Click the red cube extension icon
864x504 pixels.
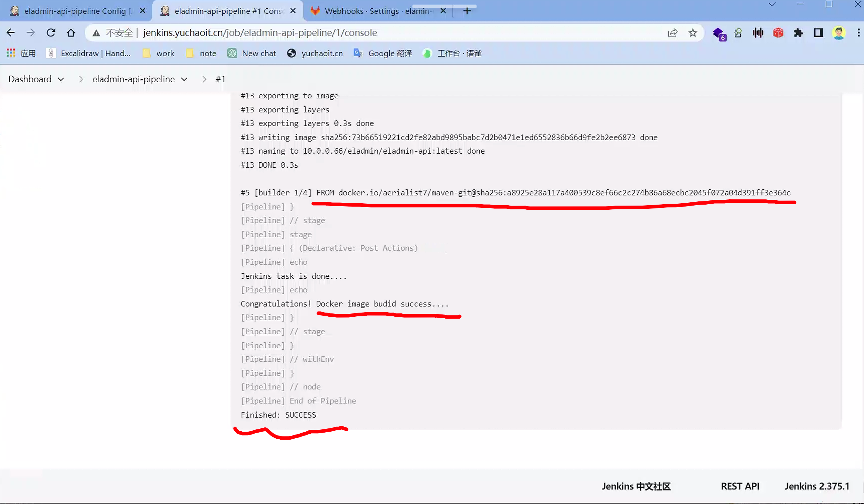778,33
